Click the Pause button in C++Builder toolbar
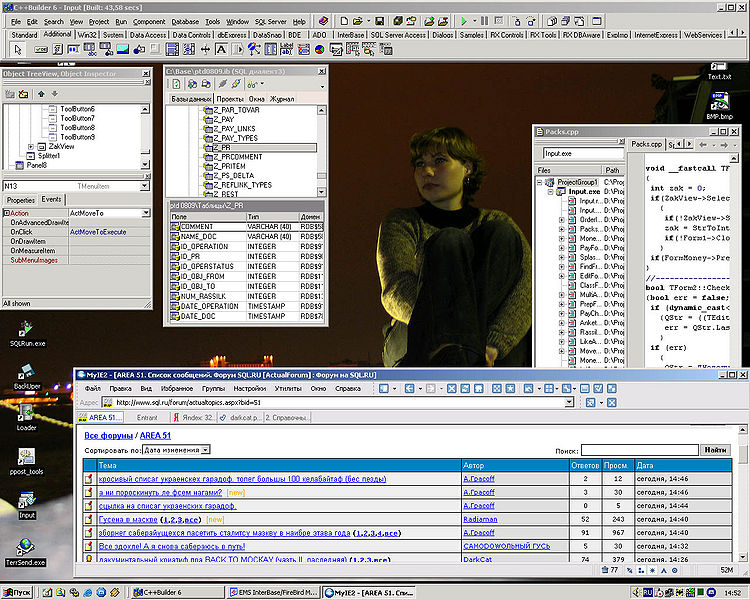 (485, 21)
